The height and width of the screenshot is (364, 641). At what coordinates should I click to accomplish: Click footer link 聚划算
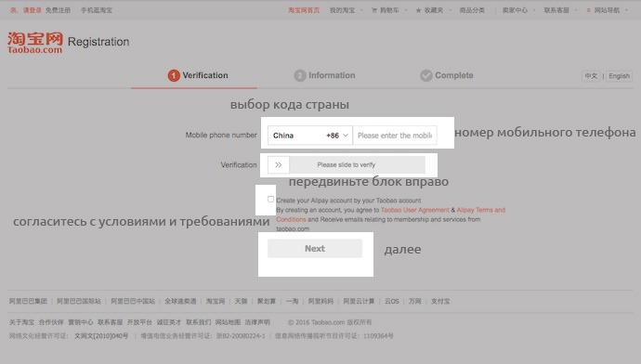[x=267, y=301]
